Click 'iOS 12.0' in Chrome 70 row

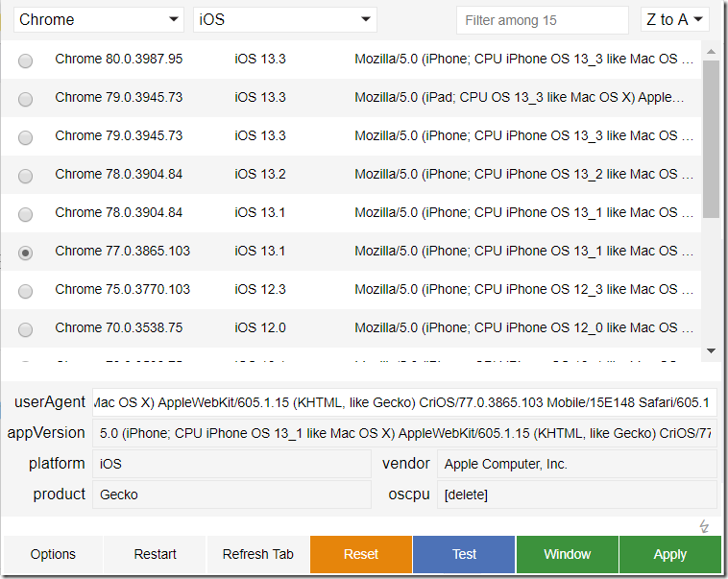260,327
